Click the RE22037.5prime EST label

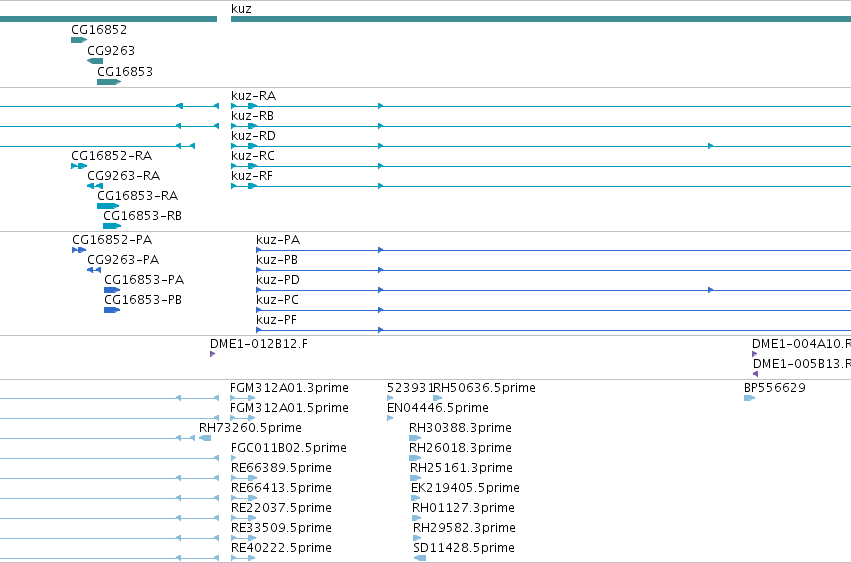pos(281,508)
